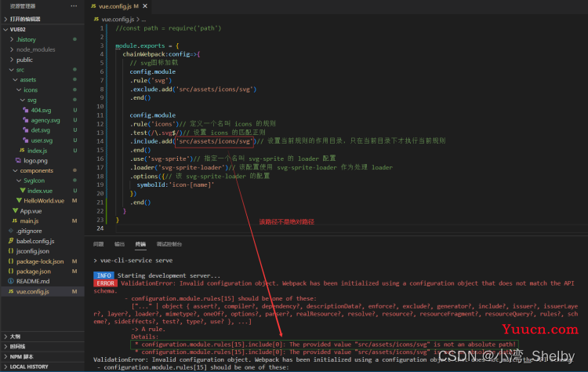This screenshot has height=372, width=588.
Task: Click the Vue icon of App.vue
Action: coord(15,210)
